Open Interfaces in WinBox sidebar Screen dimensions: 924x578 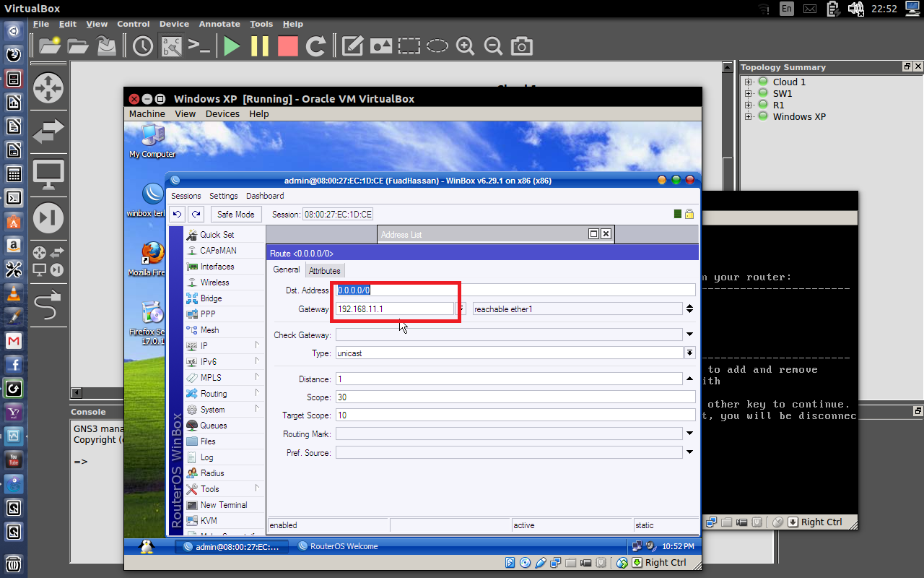pos(217,267)
